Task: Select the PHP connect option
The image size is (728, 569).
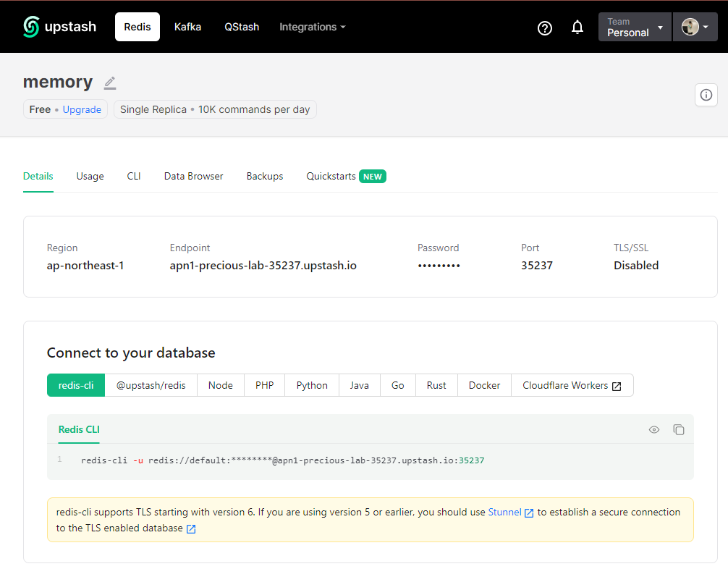Action: (x=265, y=385)
